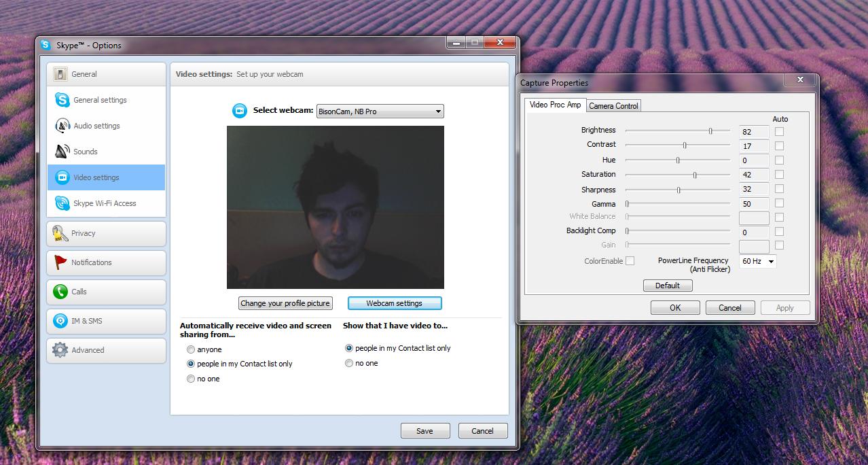The width and height of the screenshot is (868, 465).
Task: Switch to the Camera Control tab
Action: (613, 105)
